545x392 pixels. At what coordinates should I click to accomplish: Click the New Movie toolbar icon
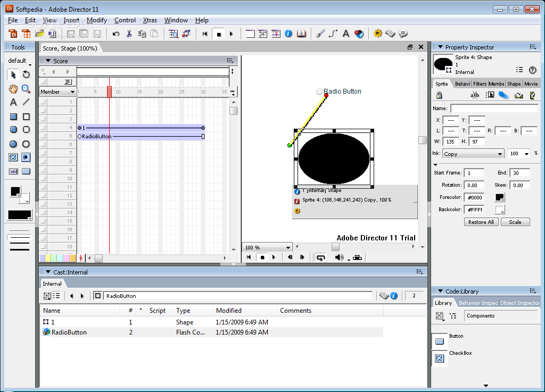(13, 34)
